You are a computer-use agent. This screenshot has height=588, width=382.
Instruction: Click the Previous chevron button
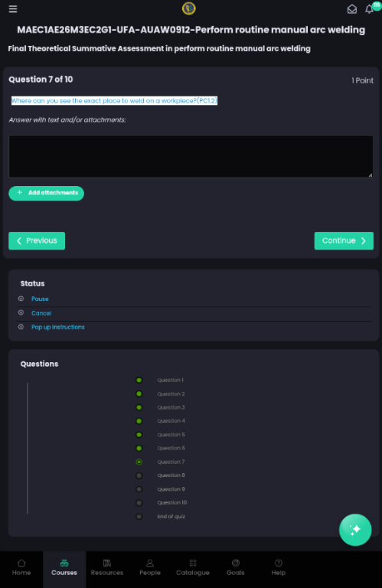pyautogui.click(x=37, y=240)
